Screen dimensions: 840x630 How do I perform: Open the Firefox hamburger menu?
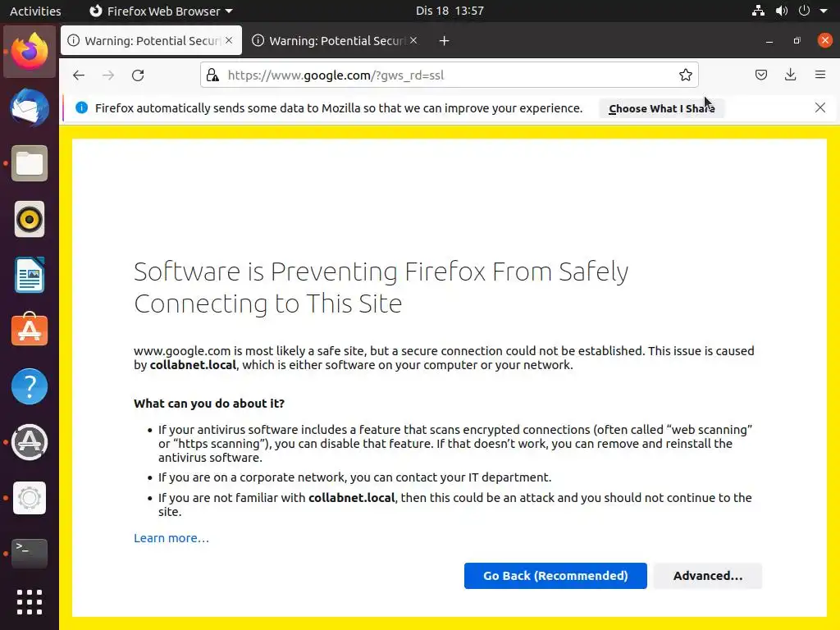[819, 75]
